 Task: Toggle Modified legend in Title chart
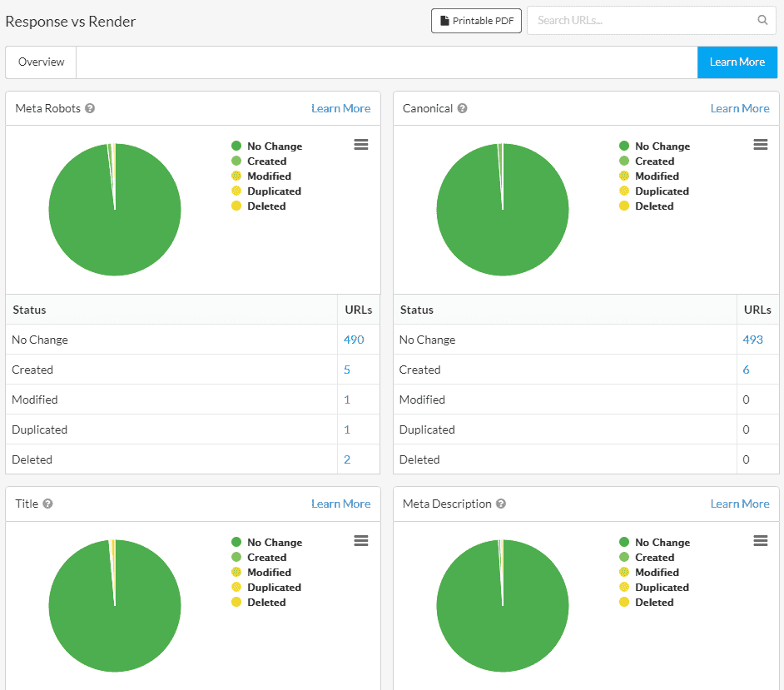pyautogui.click(x=261, y=572)
